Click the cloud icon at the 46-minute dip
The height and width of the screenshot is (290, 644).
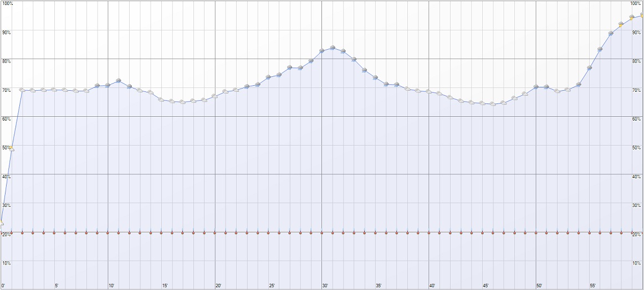[x=493, y=104]
